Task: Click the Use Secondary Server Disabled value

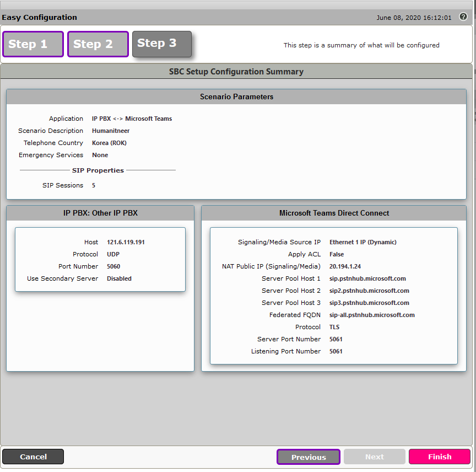Action: tap(119, 278)
